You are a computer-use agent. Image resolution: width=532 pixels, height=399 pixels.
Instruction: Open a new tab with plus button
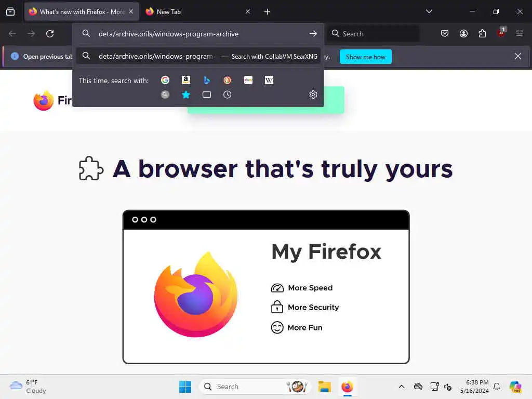(x=267, y=12)
